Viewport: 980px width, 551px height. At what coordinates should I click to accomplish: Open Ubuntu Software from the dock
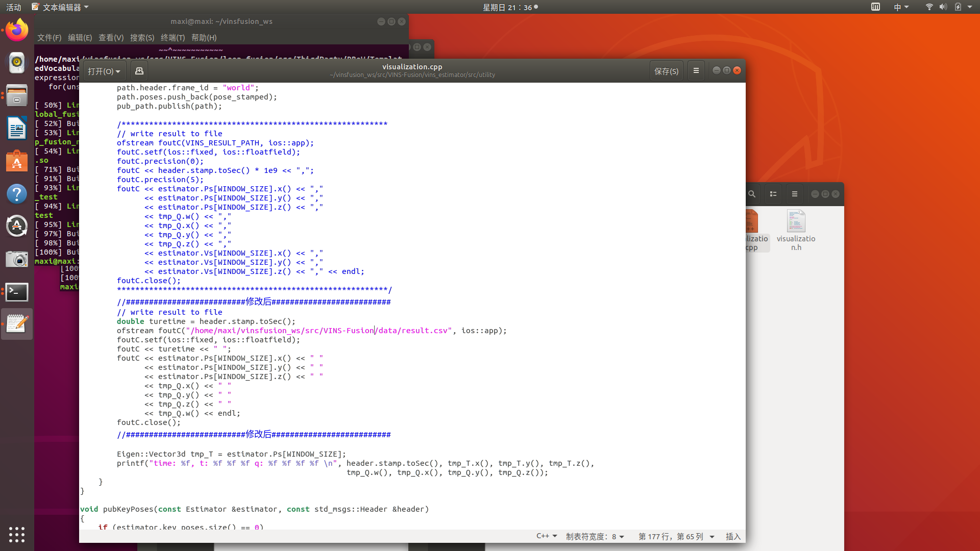[x=17, y=162]
